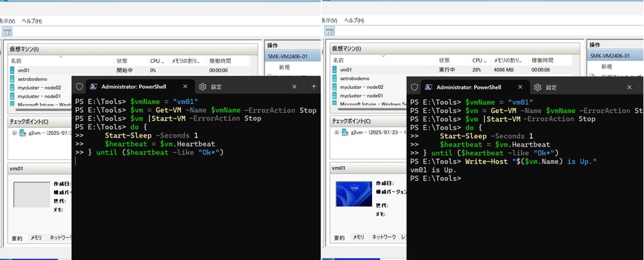644x260 pixels.
Task: Click g2vm checkpoint icon in 実行中 Hyper-V window
Action: (345, 133)
